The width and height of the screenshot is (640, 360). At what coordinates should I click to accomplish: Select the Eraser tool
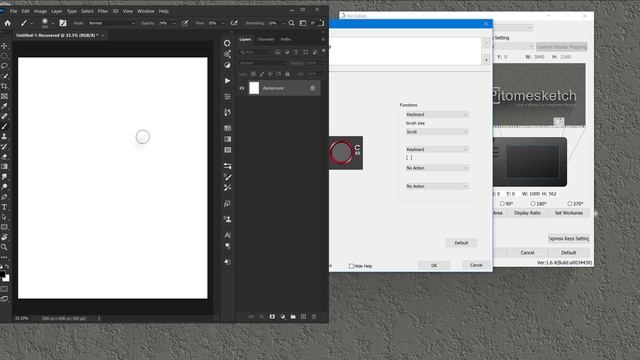click(4, 156)
